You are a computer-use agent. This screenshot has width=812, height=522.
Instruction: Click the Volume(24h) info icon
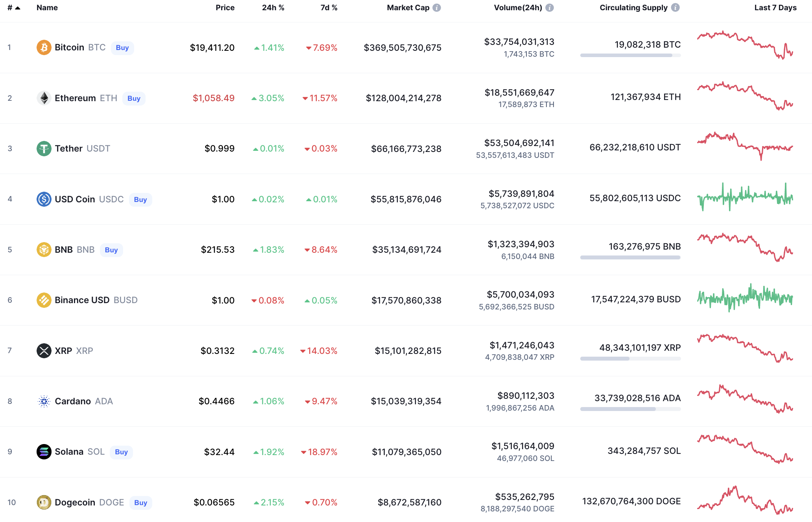click(550, 7)
